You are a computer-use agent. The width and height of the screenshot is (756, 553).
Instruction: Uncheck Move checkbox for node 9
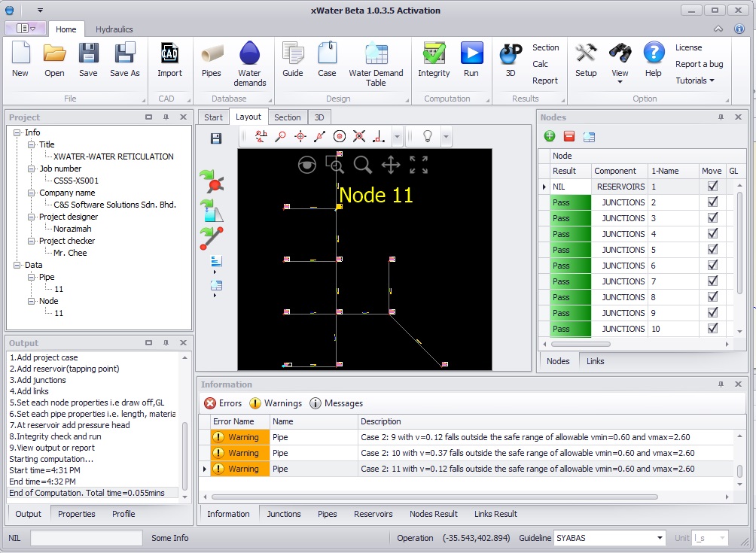point(712,312)
